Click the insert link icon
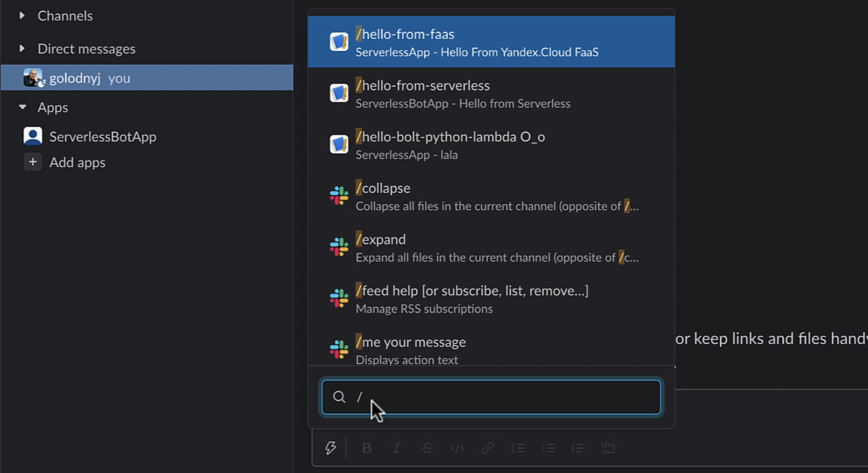The height and width of the screenshot is (473, 868). pyautogui.click(x=487, y=448)
